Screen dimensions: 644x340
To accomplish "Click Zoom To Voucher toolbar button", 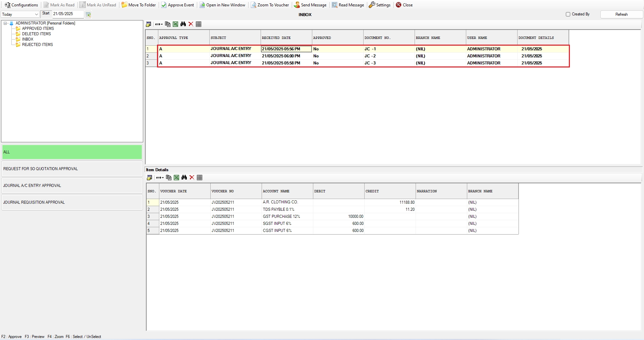I will coord(270,5).
